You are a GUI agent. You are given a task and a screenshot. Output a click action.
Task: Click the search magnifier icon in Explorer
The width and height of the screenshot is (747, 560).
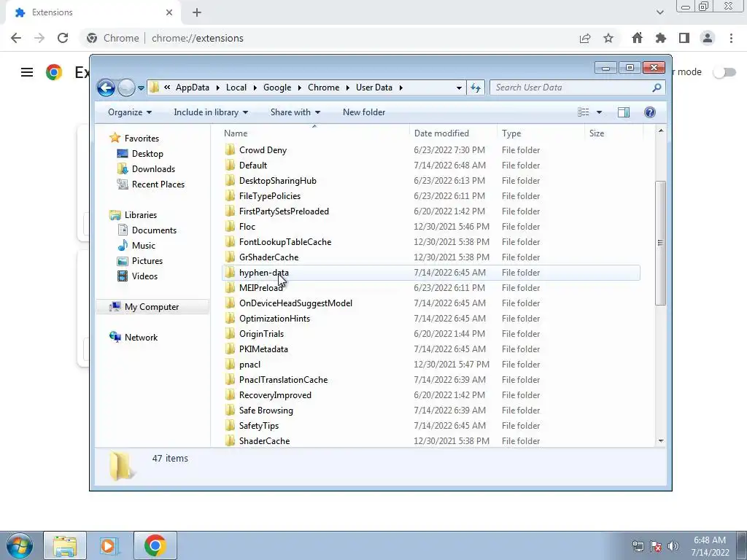657,87
